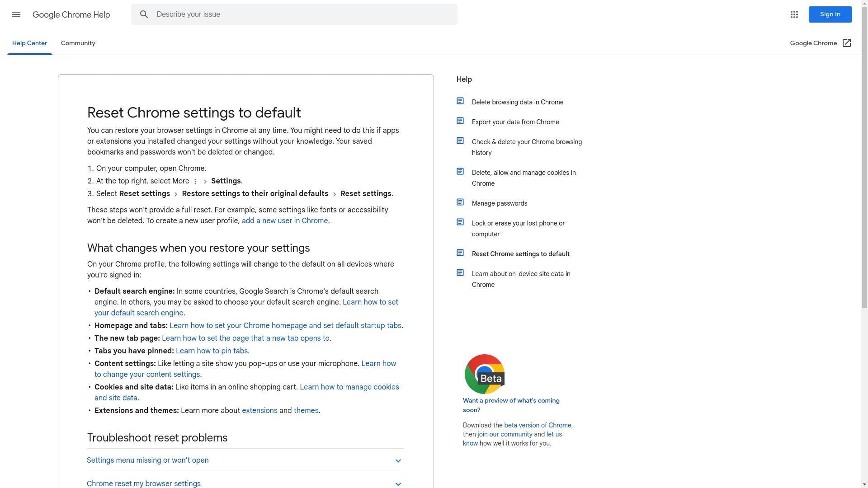Click the sidebar Help heading
This screenshot has height=488, width=868.
click(464, 80)
